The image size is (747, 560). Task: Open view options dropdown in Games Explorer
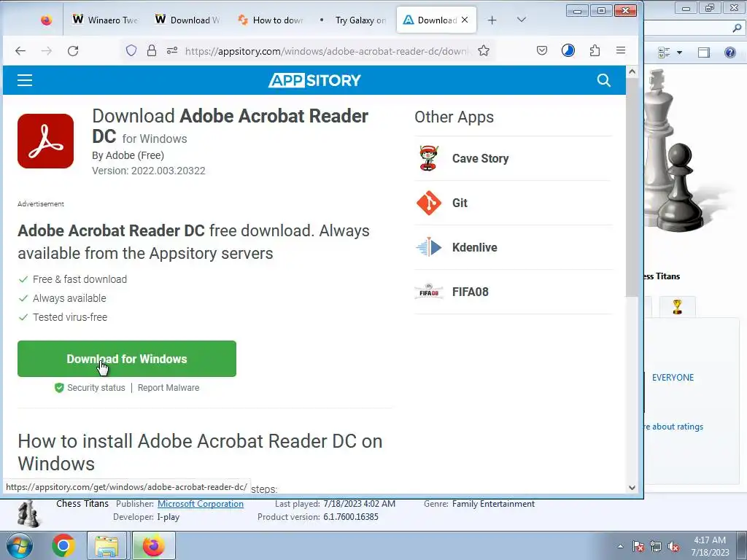679,52
